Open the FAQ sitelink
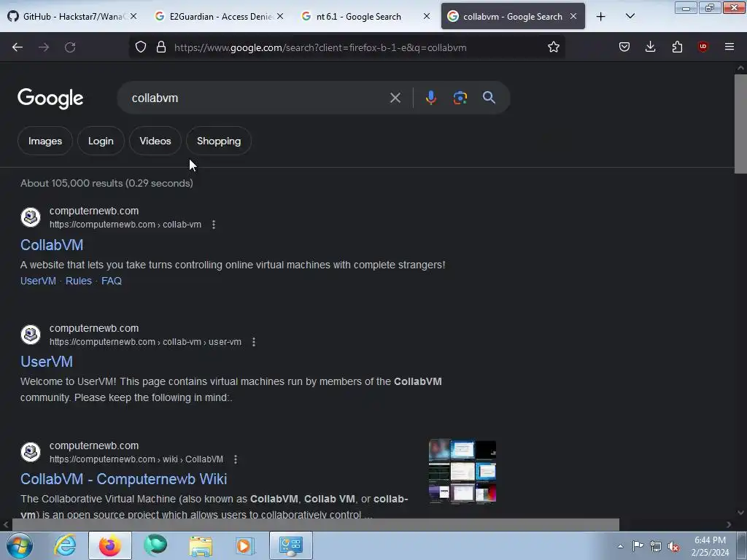The height and width of the screenshot is (560, 747). point(112,281)
